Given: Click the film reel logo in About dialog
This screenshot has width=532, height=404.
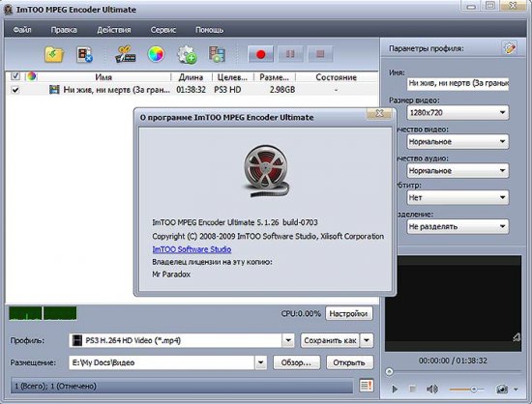Looking at the screenshot, I should (266, 171).
